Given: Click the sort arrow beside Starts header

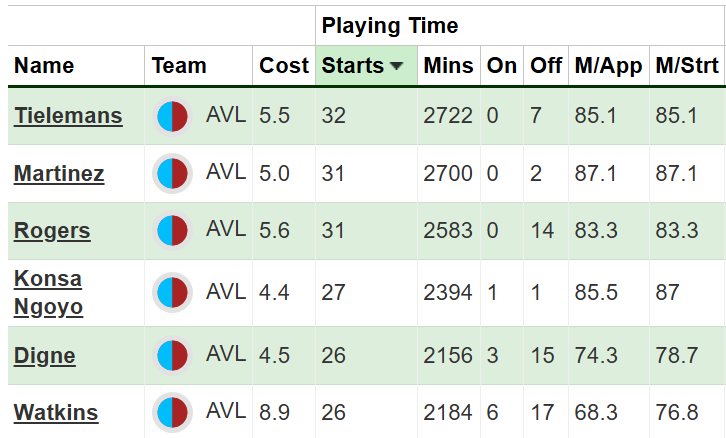Looking at the screenshot, I should 396,66.
